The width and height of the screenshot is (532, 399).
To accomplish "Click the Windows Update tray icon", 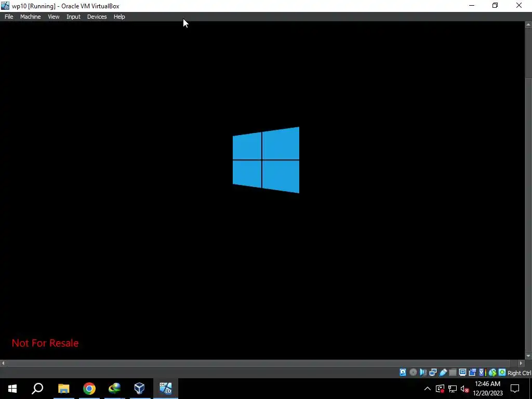I will coord(440,389).
